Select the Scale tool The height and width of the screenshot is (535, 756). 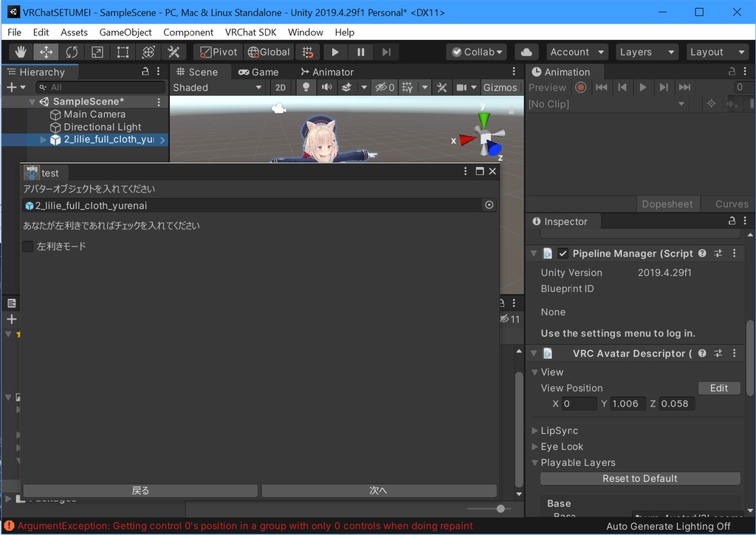pos(97,52)
